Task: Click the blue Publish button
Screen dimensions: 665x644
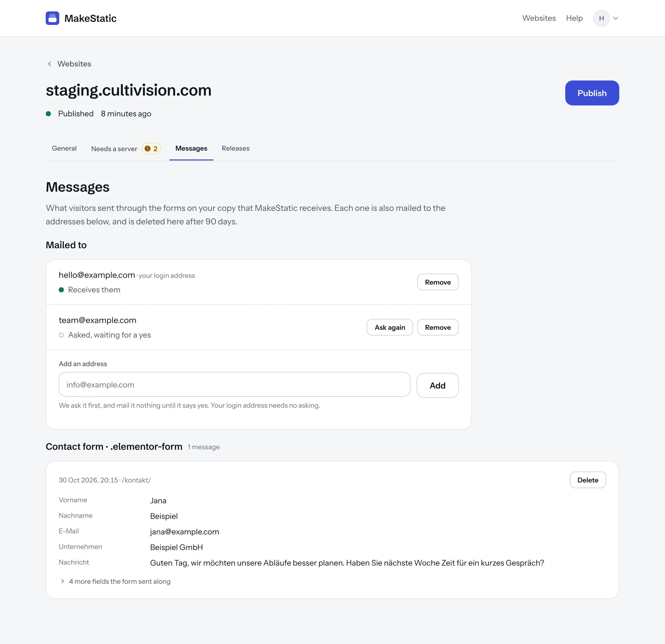Action: click(592, 93)
